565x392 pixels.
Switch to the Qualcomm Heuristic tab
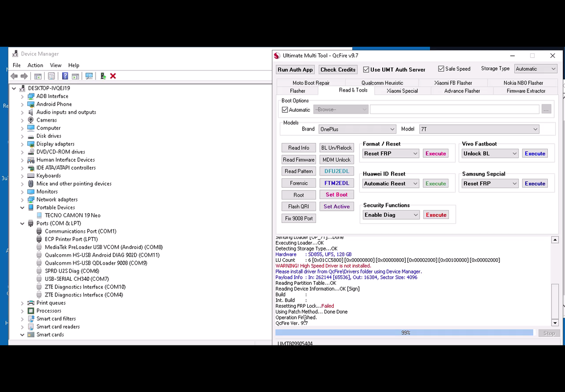tap(382, 83)
